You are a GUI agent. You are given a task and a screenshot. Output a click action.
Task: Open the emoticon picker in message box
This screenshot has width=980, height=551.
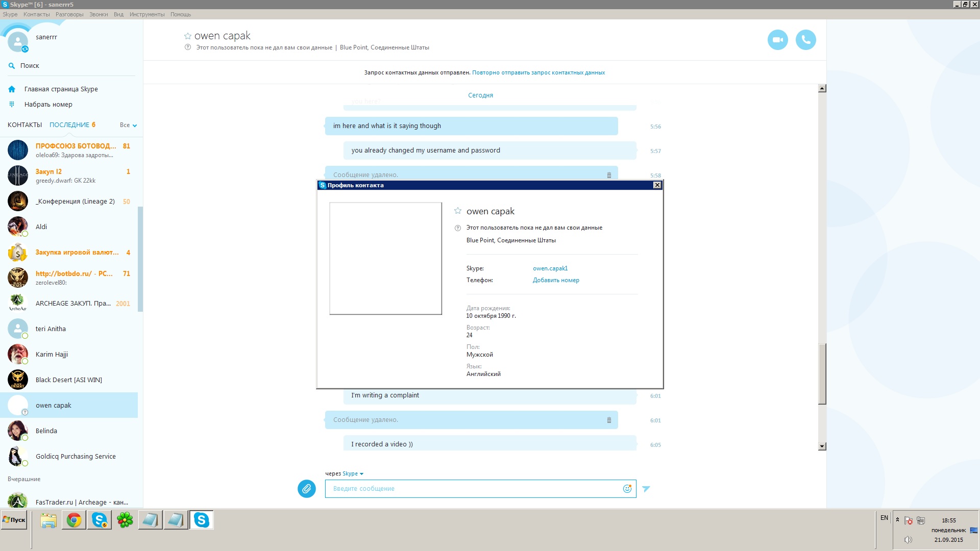[627, 489]
